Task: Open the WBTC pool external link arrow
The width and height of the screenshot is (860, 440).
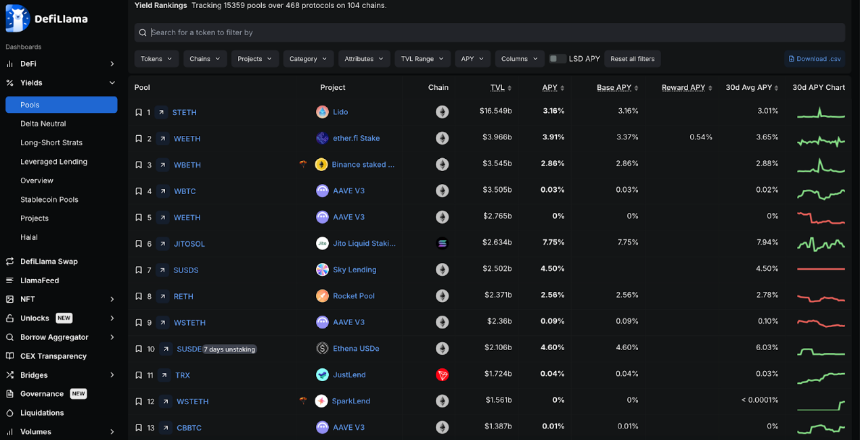Action: point(162,191)
